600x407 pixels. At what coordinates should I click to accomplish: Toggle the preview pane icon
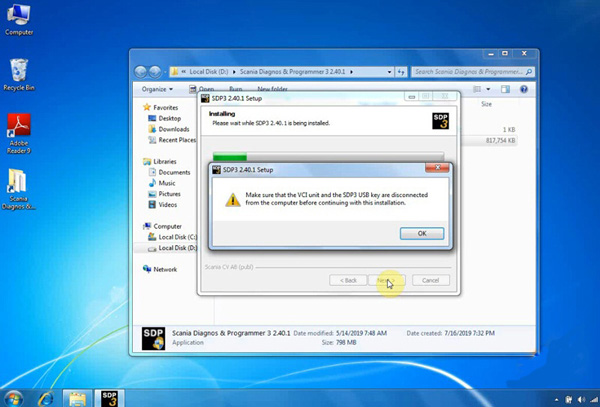click(x=505, y=89)
